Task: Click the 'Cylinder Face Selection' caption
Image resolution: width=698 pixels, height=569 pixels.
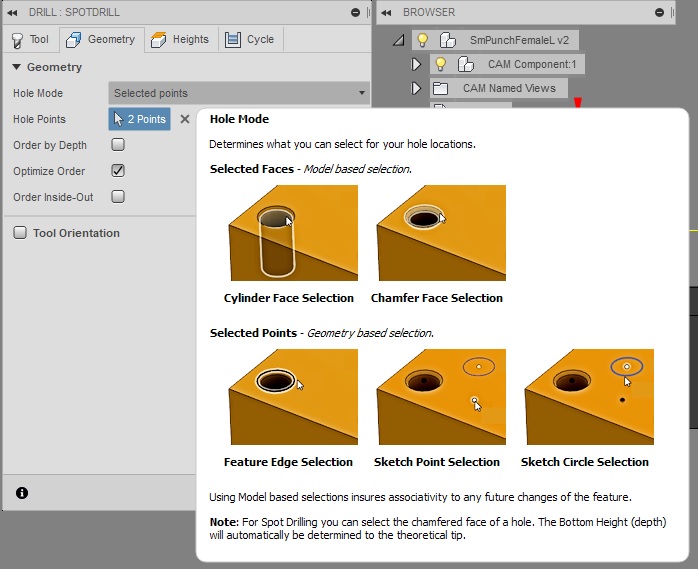Action: (288, 298)
